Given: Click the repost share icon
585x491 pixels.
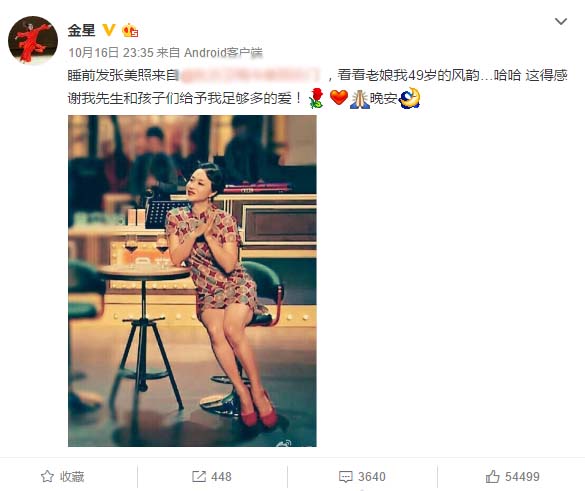Looking at the screenshot, I should point(199,476).
